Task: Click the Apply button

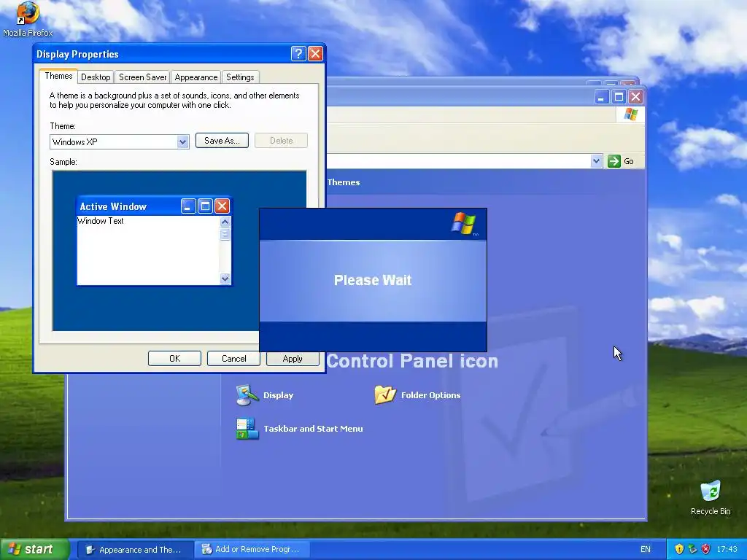Action: coord(293,359)
